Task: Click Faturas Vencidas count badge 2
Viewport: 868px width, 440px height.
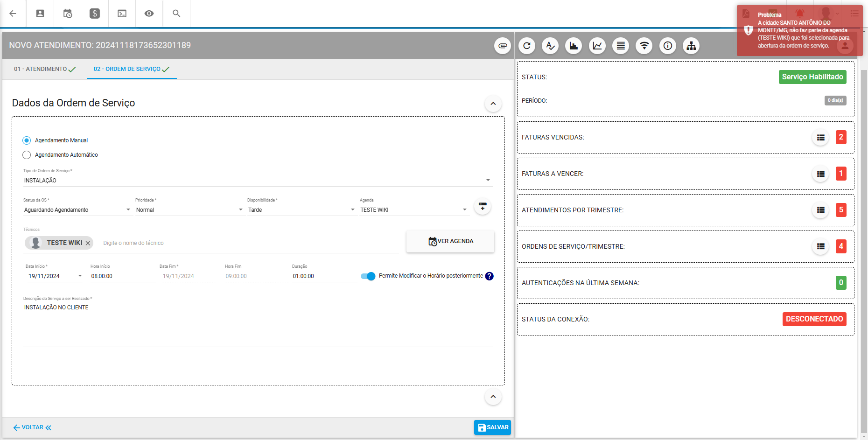Action: click(841, 137)
